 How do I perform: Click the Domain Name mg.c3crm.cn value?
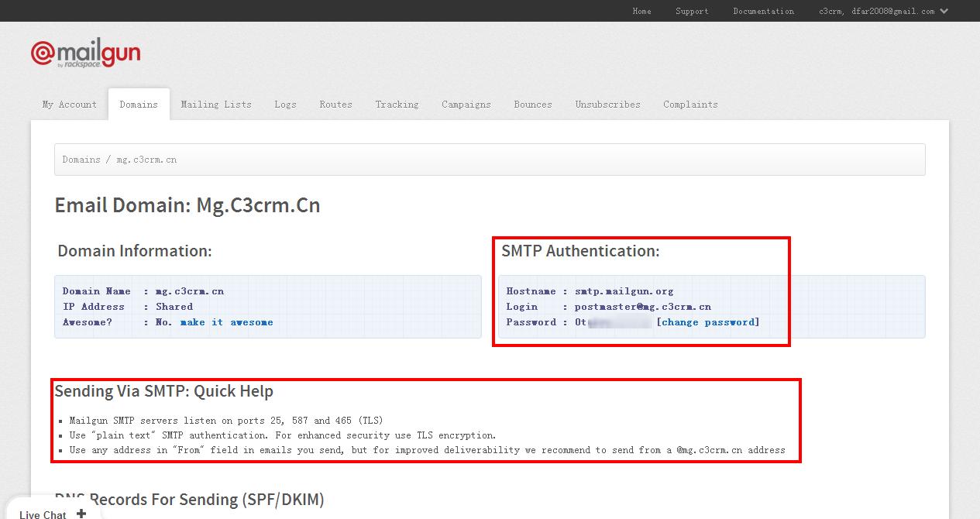189,291
